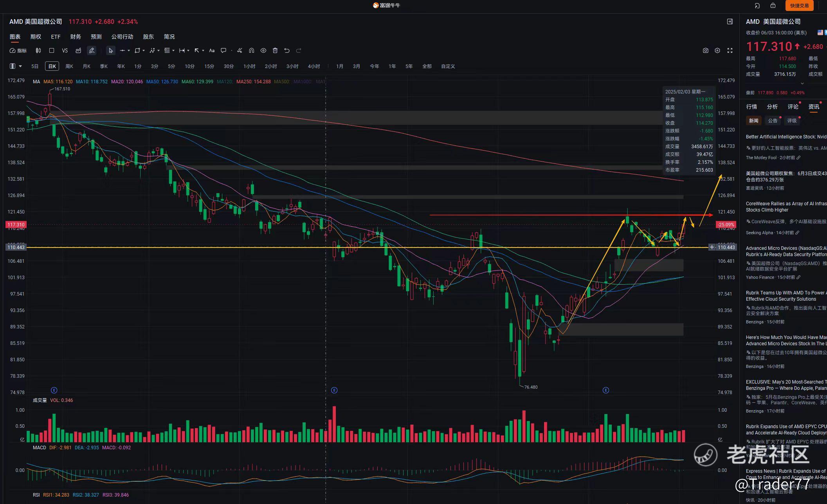Toggle drawings visibility with eye icon
Image resolution: width=827 pixels, height=504 pixels.
point(263,50)
